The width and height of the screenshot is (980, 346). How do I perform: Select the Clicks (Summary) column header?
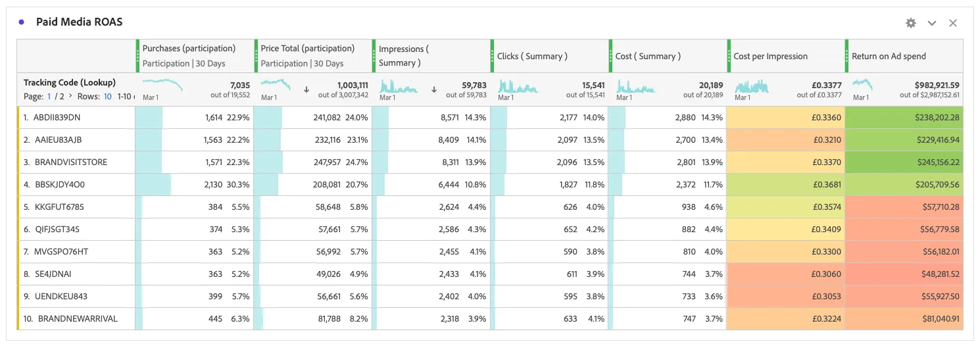(x=550, y=56)
